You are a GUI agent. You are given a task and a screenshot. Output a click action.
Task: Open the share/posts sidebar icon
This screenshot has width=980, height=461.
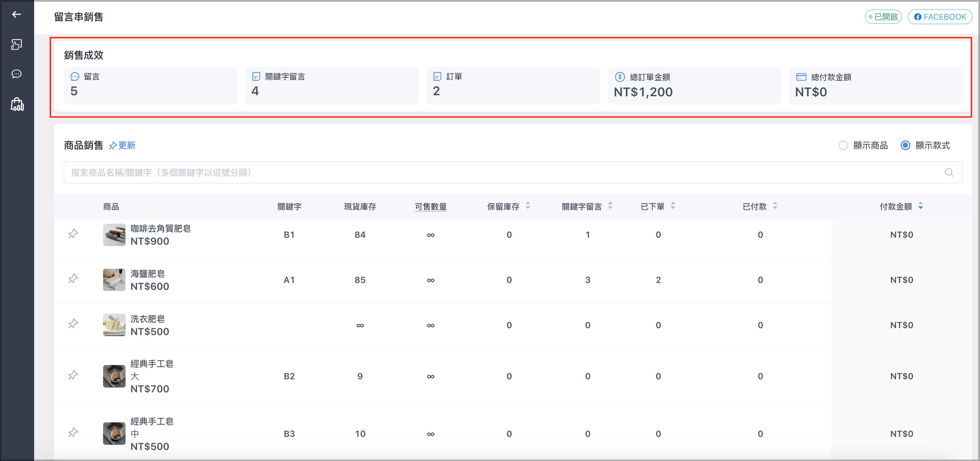16,45
